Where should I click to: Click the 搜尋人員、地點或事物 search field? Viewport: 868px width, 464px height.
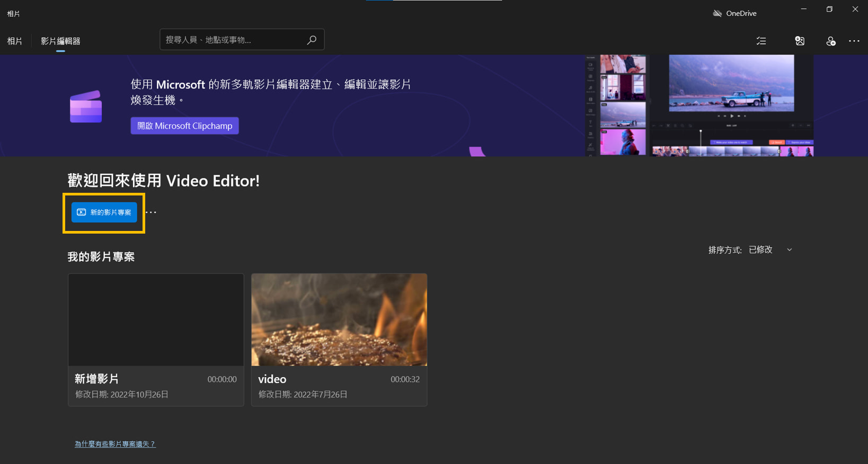[x=242, y=40]
